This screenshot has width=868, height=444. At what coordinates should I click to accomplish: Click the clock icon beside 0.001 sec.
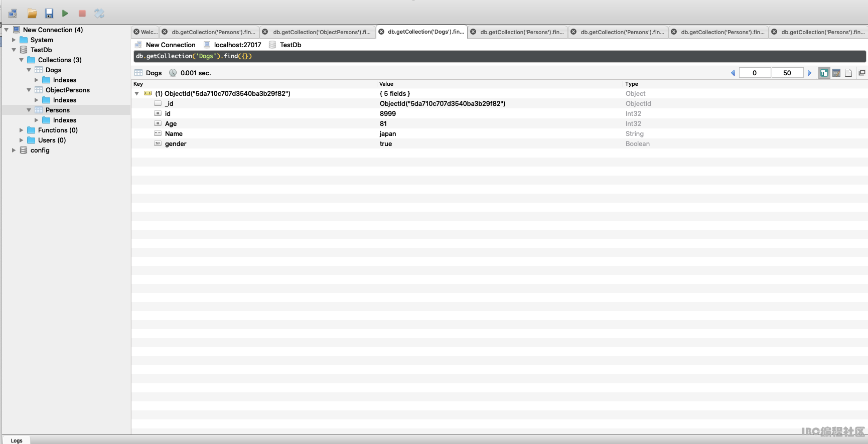pyautogui.click(x=173, y=73)
